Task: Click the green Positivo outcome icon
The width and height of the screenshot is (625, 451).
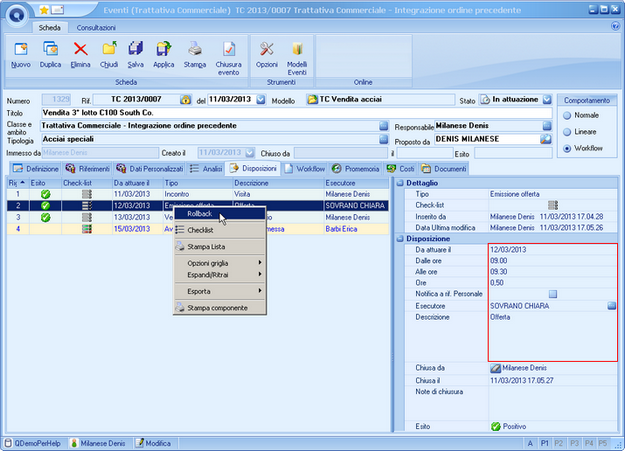Action: coord(495,427)
